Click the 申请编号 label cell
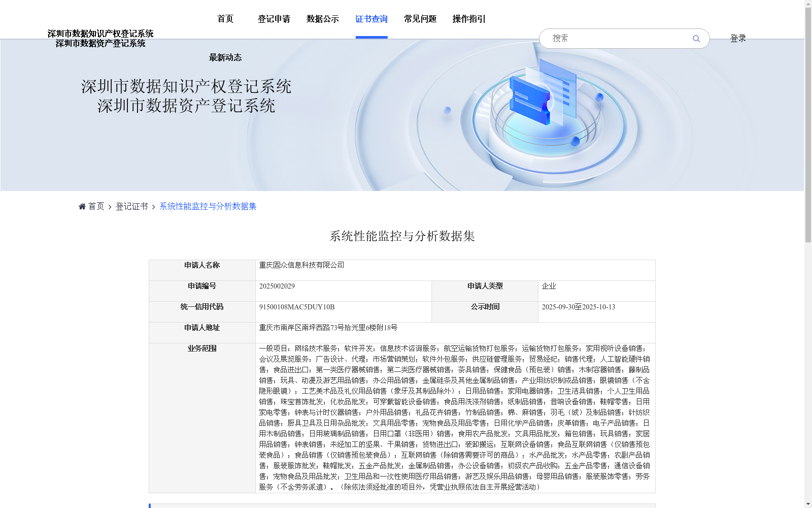812x508 pixels. pos(202,291)
